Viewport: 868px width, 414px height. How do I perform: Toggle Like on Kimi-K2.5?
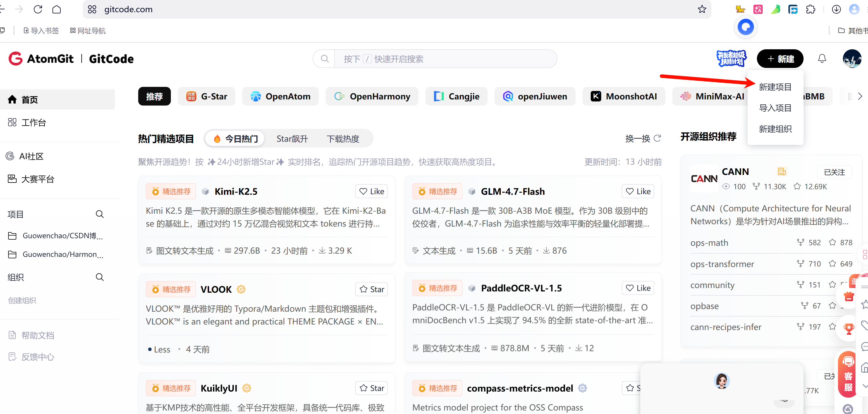pos(371,191)
